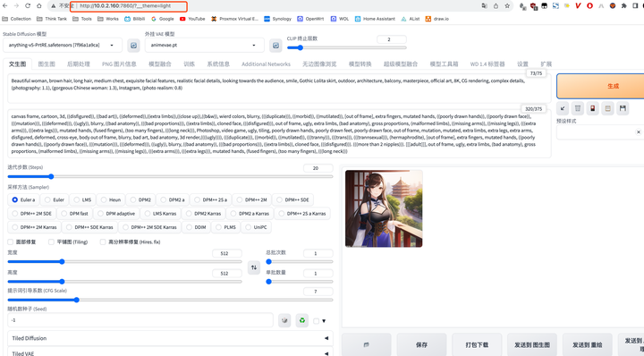Viewport: 644px width, 356px height.
Task: Randomize the seed with the dice icon
Action: pos(284,320)
